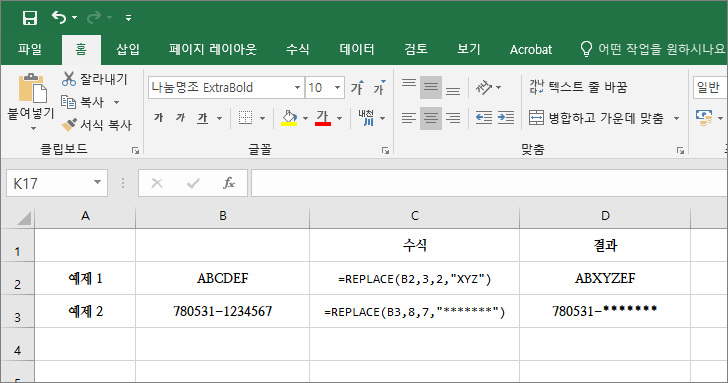Click 병합하고 가운데 맞춤 button
This screenshot has height=383, width=728.
(597, 118)
